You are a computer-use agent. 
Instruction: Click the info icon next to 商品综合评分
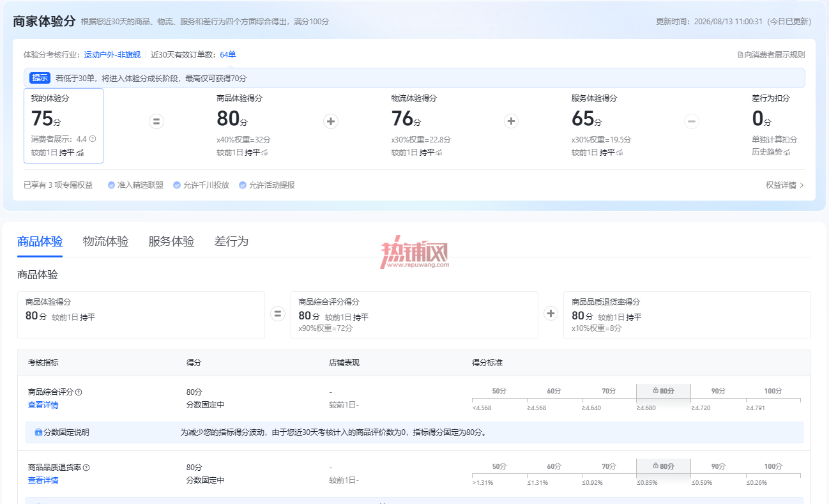[x=79, y=392]
